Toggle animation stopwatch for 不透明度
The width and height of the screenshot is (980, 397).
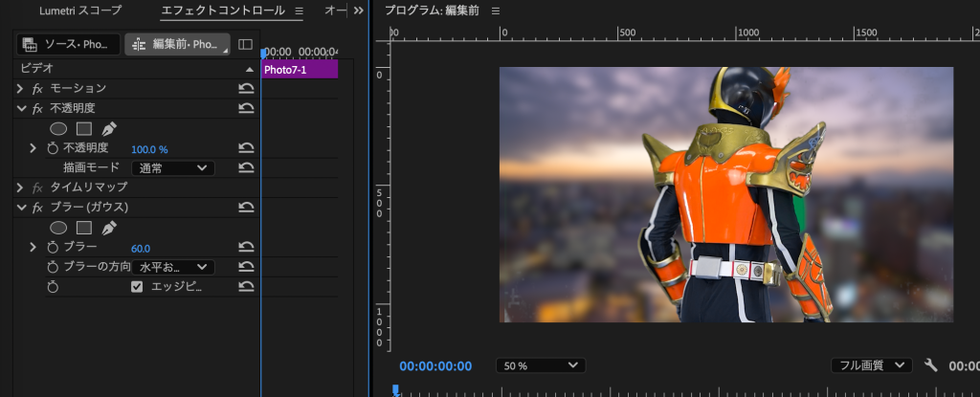click(54, 148)
